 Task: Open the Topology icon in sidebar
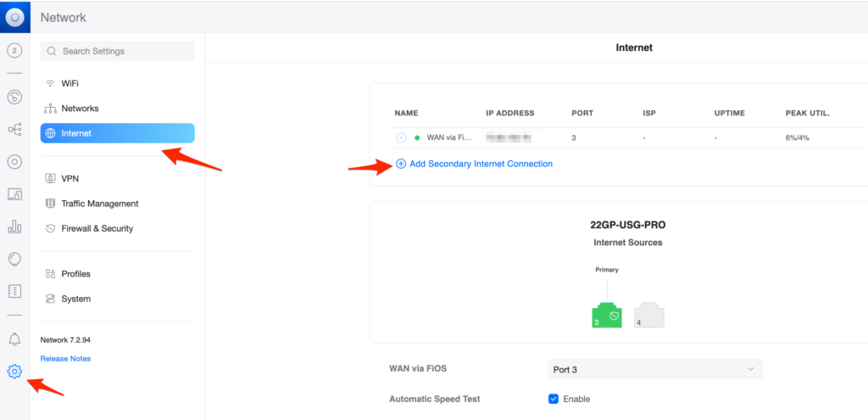14,129
